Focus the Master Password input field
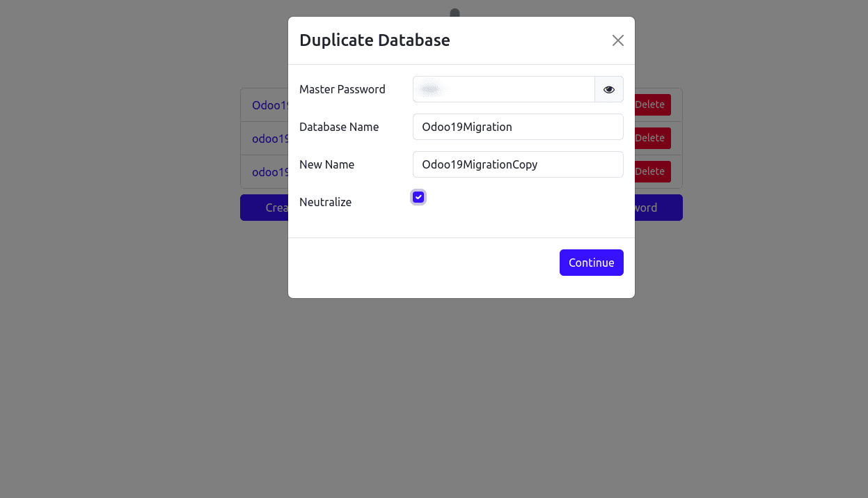The width and height of the screenshot is (868, 498). point(503,89)
